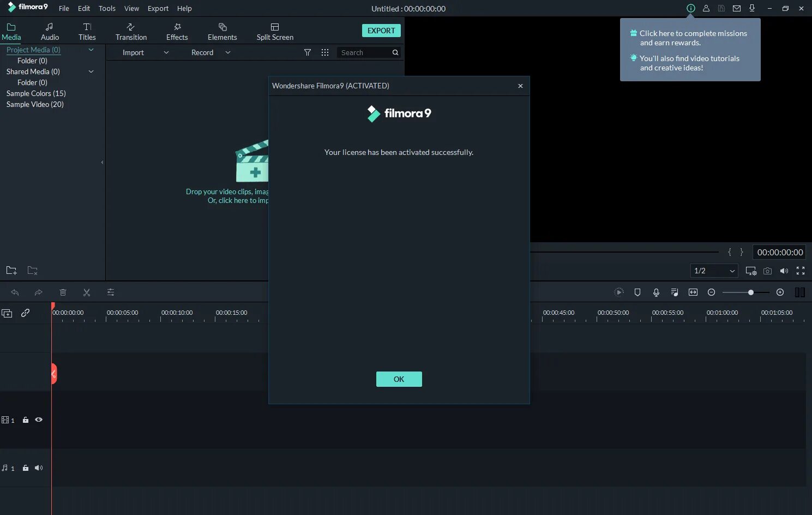This screenshot has height=515, width=812.
Task: Click the add new folder icon
Action: point(11,270)
